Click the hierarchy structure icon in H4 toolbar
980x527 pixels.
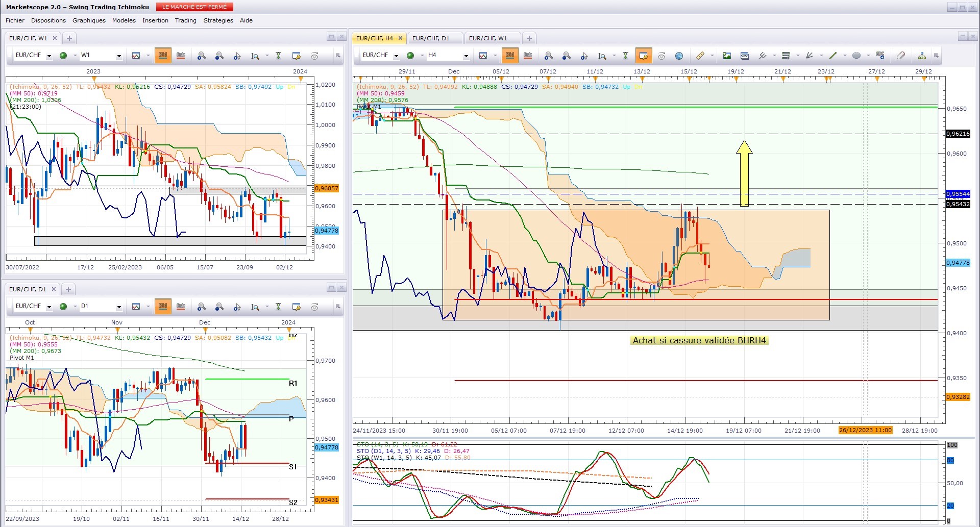point(922,55)
